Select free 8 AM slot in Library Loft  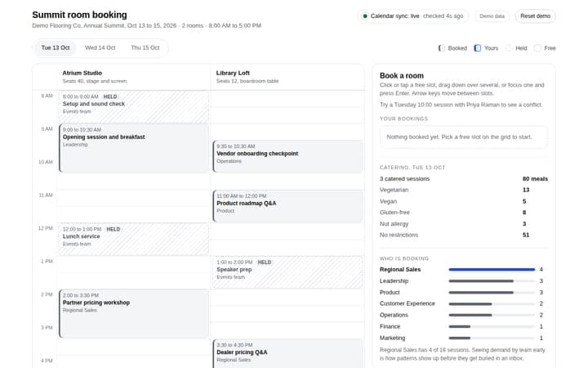tap(287, 99)
